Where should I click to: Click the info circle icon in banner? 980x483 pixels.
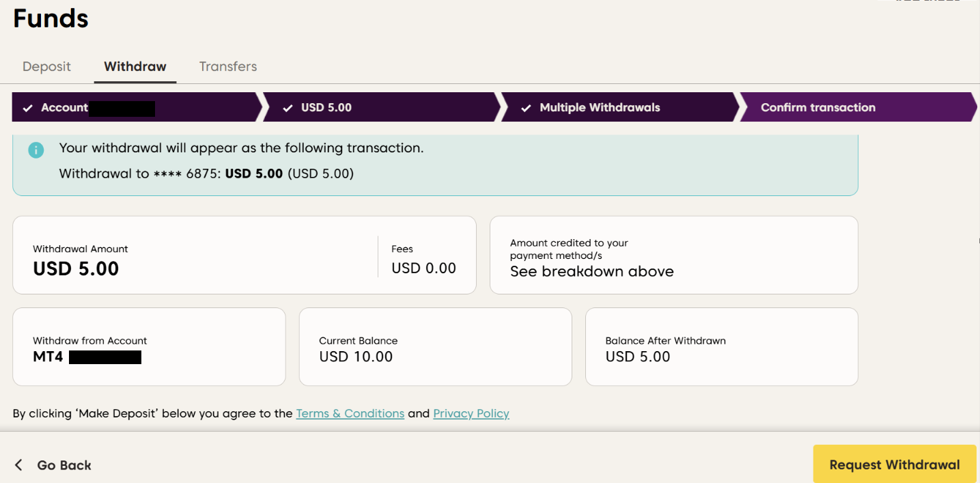[x=36, y=150]
